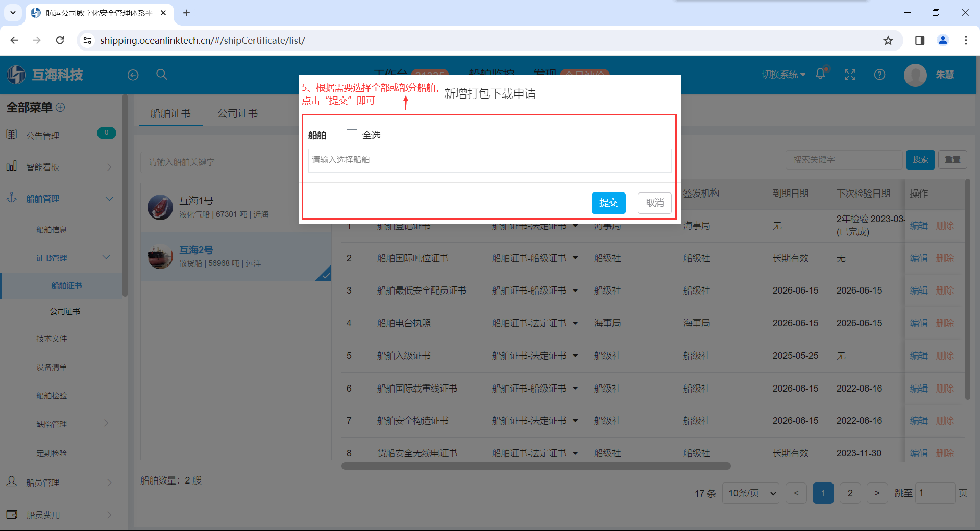Click the 搜索关键字 input field
Screen dimensions: 980x531
(x=844, y=160)
